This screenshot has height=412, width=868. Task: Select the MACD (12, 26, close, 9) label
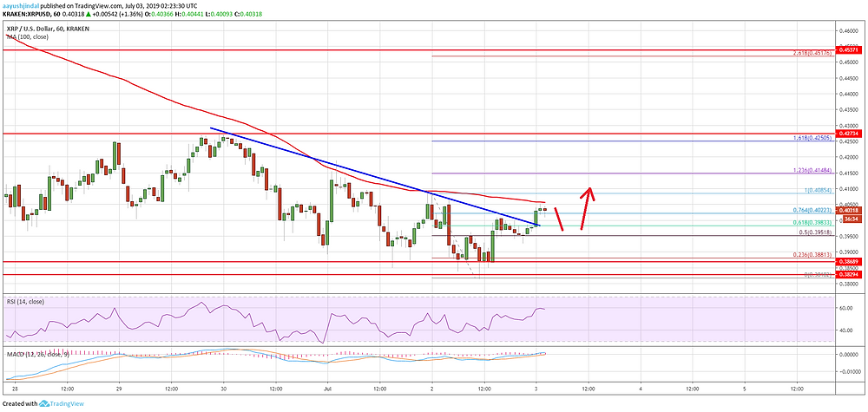click(36, 353)
